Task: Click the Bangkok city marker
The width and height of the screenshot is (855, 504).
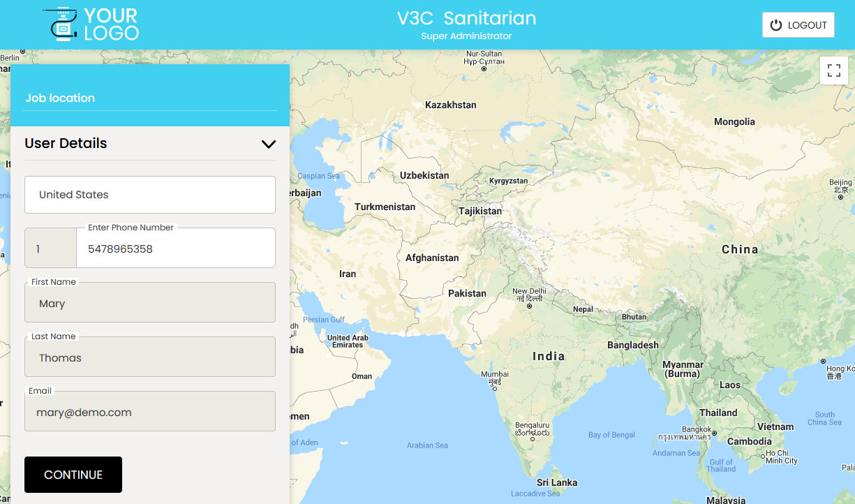Action: 714,433
